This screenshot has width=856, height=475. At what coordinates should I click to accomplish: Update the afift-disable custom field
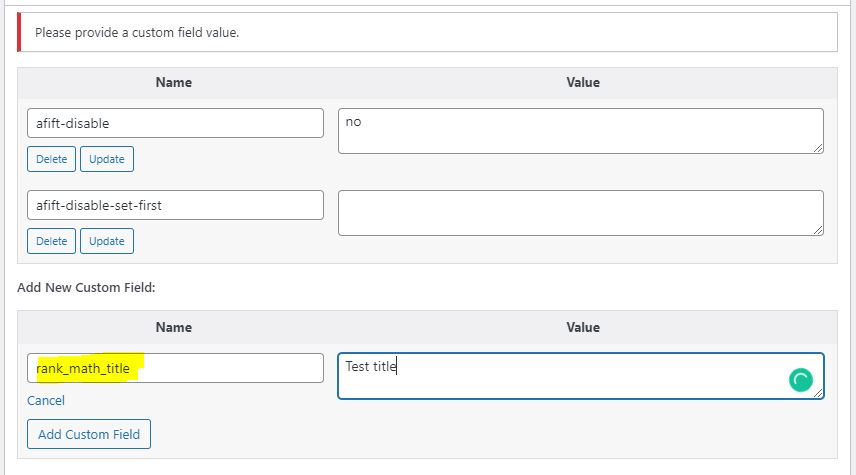pos(107,159)
